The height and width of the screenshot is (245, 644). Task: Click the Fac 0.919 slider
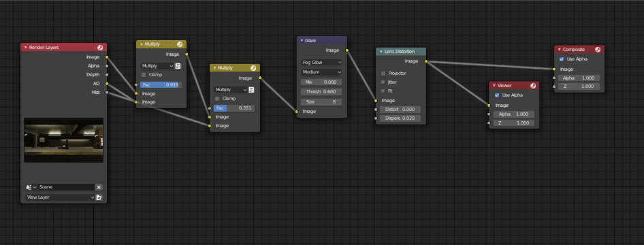coord(161,85)
